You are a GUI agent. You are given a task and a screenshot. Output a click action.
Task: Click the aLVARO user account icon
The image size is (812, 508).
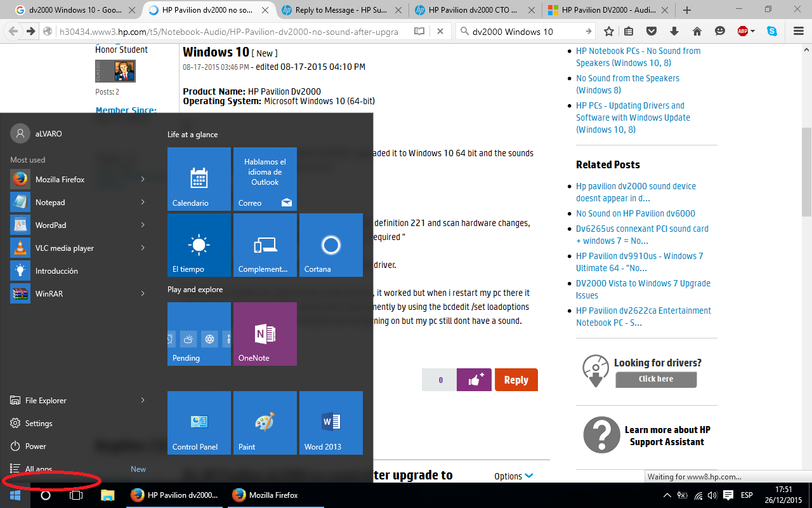point(20,133)
